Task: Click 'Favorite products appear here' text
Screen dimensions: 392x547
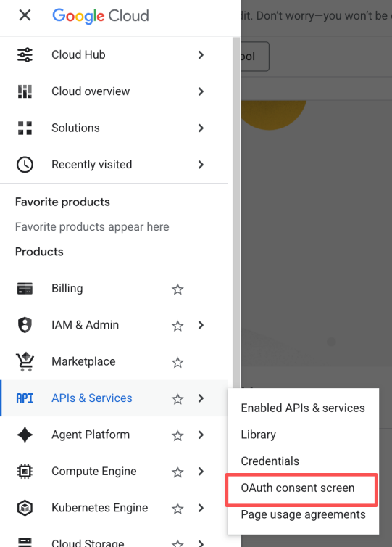Action: click(92, 227)
